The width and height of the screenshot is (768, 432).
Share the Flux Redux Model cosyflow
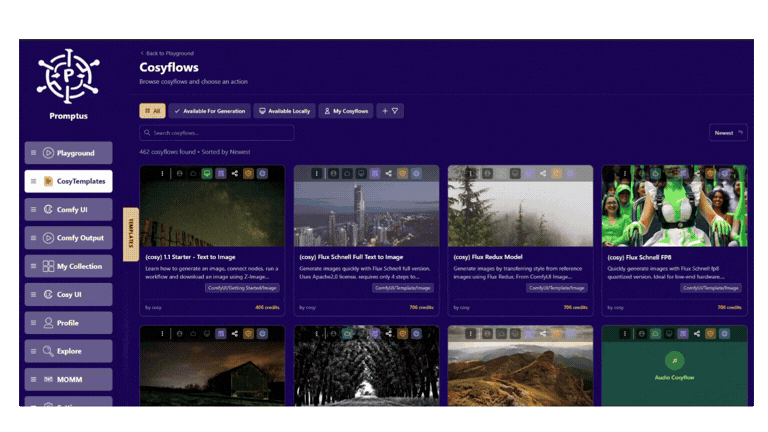tap(543, 173)
